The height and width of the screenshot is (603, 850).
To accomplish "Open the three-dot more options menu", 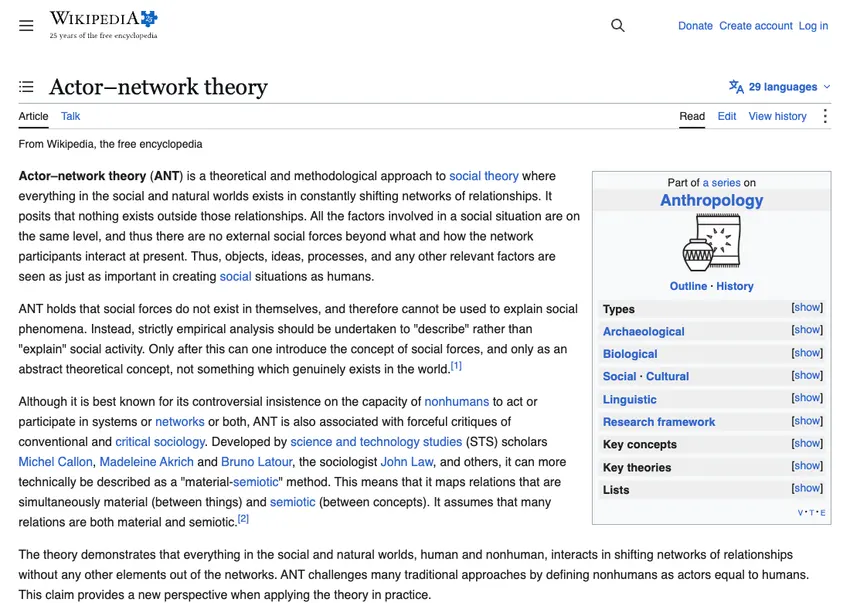I will click(825, 116).
